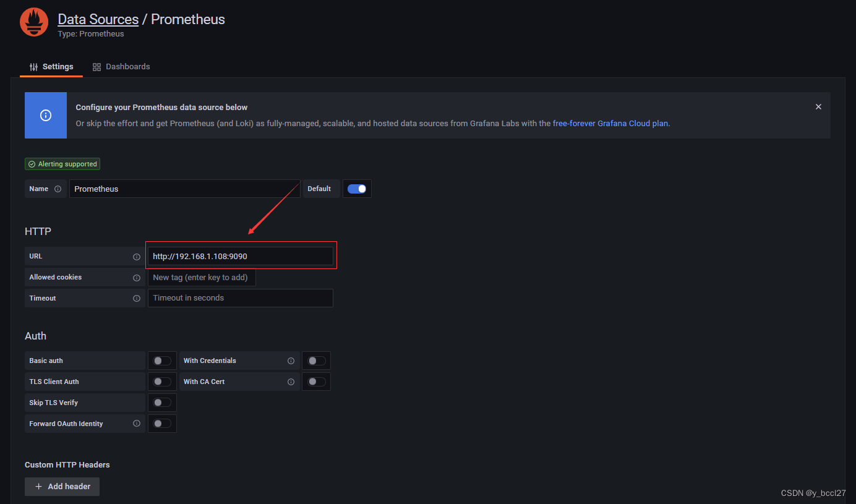The image size is (856, 504).
Task: Click the 'Custom HTTP Headers' heading
Action: 67,465
